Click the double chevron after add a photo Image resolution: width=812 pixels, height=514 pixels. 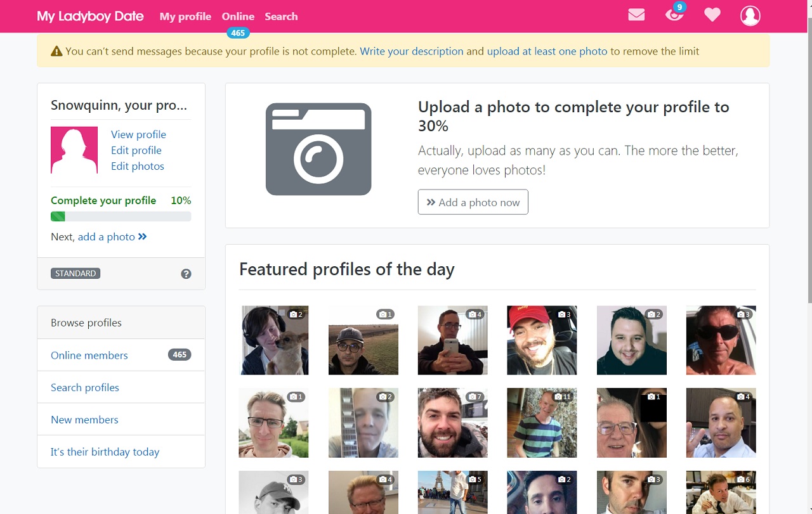[143, 236]
